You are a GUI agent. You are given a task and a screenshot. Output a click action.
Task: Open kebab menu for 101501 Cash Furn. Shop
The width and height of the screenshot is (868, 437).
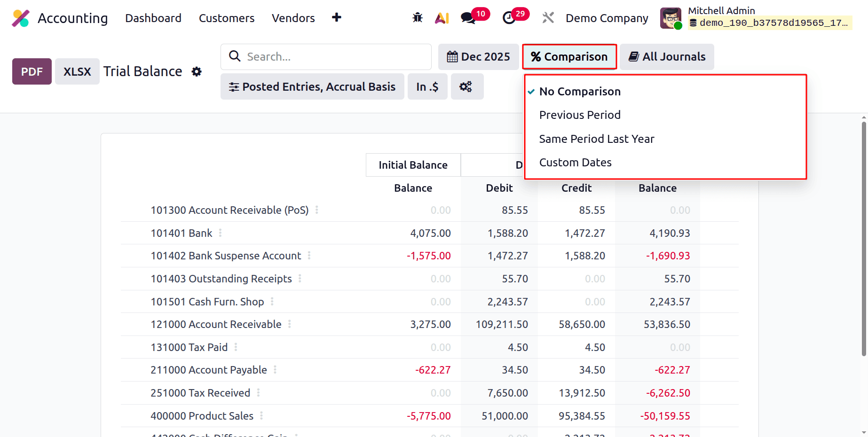(272, 302)
